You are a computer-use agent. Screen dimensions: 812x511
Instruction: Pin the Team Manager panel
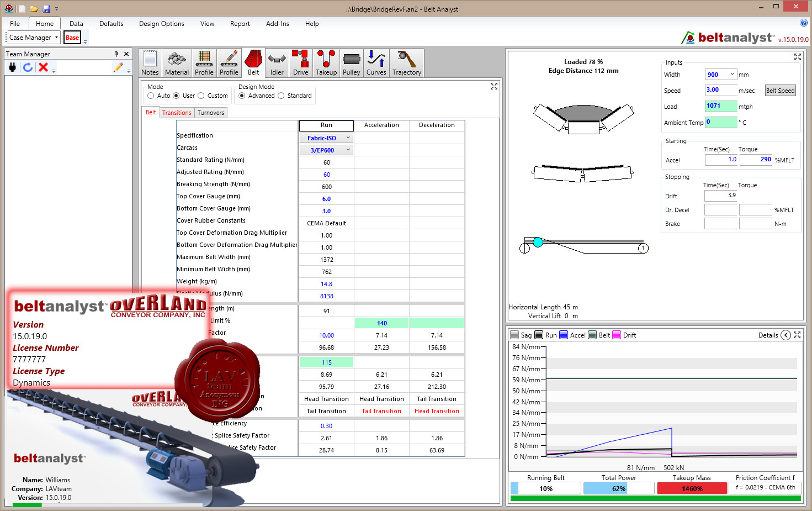(116, 54)
